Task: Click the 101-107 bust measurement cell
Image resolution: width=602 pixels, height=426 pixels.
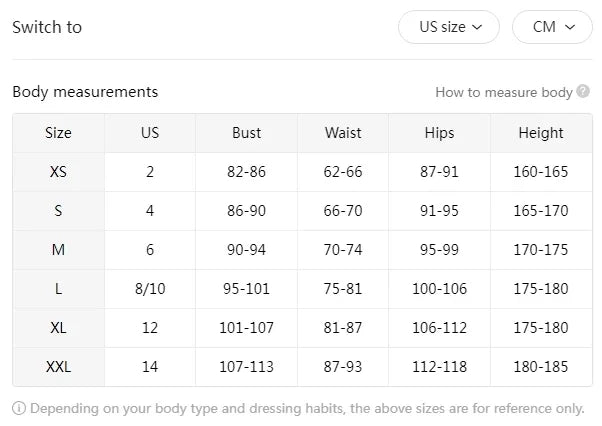Action: 246,328
